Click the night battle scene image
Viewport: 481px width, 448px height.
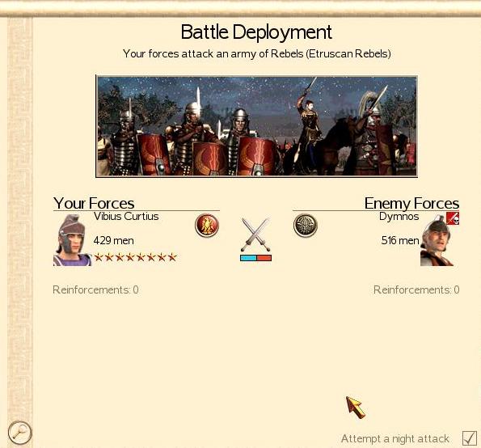tap(257, 126)
